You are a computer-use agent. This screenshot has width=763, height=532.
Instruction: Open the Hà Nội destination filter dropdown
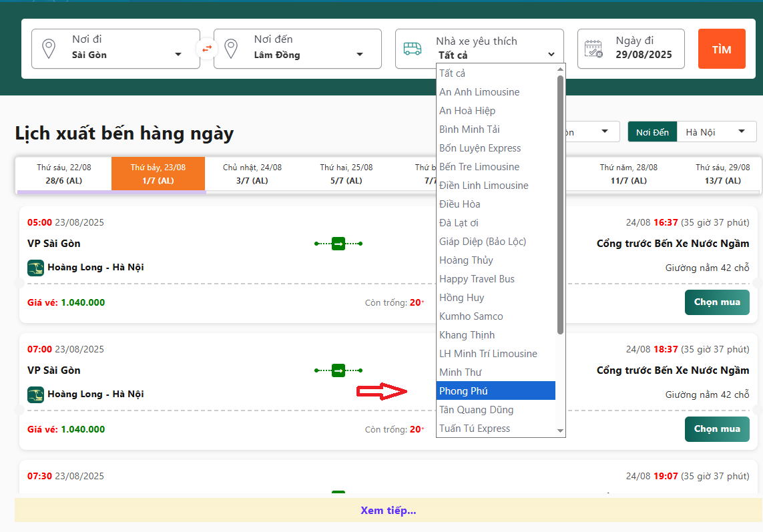(x=716, y=132)
